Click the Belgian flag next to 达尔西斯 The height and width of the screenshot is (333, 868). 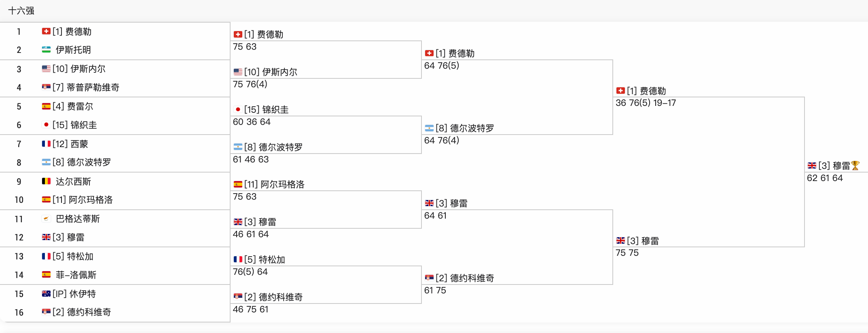pyautogui.click(x=46, y=181)
